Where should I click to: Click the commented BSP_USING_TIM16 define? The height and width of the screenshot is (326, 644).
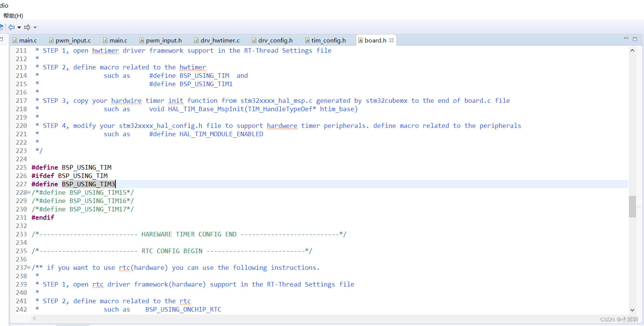pyautogui.click(x=83, y=201)
